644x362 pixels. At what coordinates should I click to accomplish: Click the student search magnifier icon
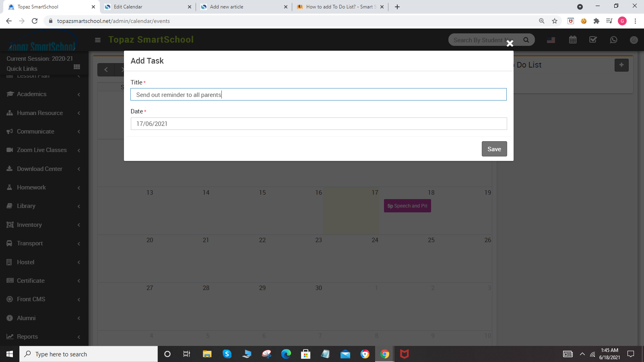click(526, 40)
